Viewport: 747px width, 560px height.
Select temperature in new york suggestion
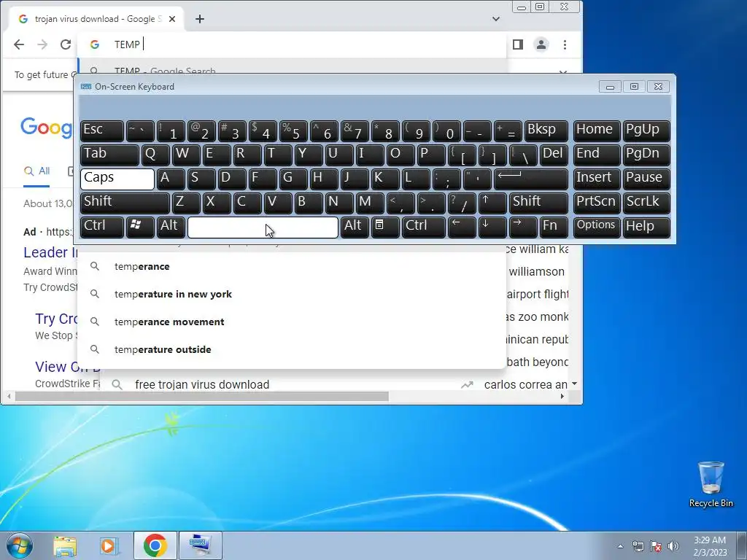pyautogui.click(x=292, y=294)
